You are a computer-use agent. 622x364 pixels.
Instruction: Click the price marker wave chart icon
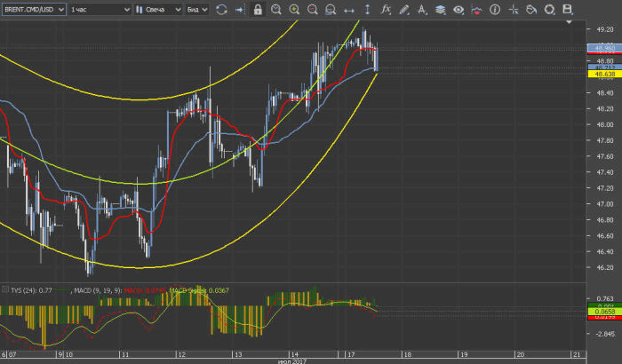point(476,10)
